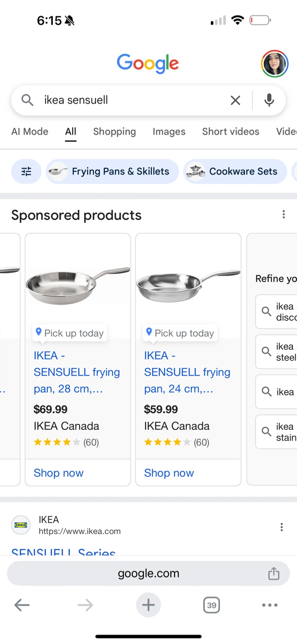
Task: Tap Shop now for 28 cm pan
Action: [59, 473]
